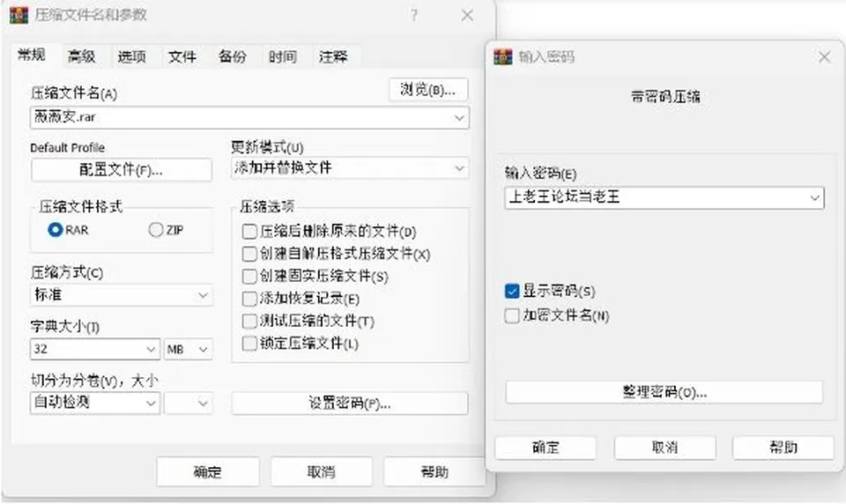The width and height of the screenshot is (846, 504).
Task: Click the 浏览 browse button
Action: pyautogui.click(x=428, y=90)
